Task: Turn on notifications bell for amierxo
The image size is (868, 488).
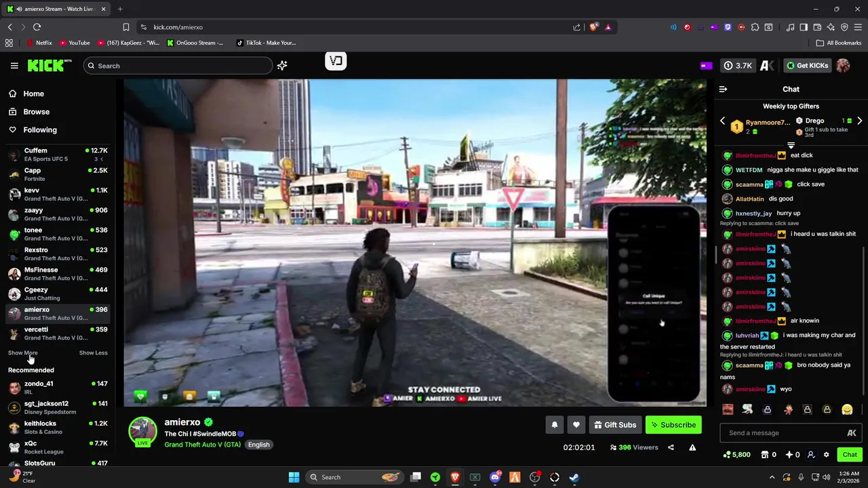Action: click(x=554, y=425)
